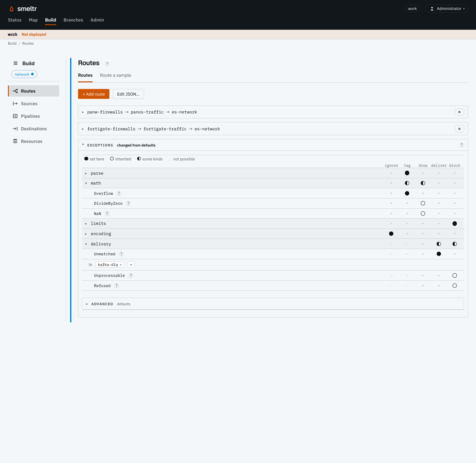Show help for the DivideByZero exception
This screenshot has width=476, height=463.
click(129, 203)
